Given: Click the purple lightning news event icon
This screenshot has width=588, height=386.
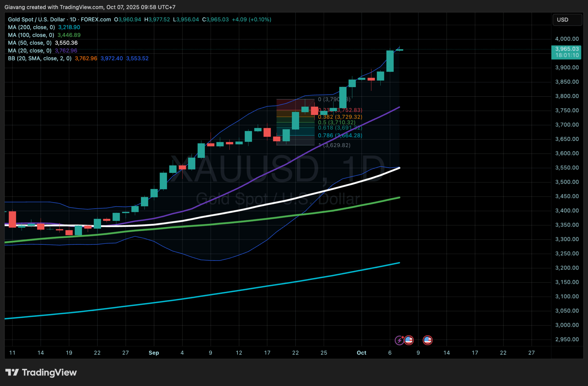Looking at the screenshot, I should [x=399, y=340].
